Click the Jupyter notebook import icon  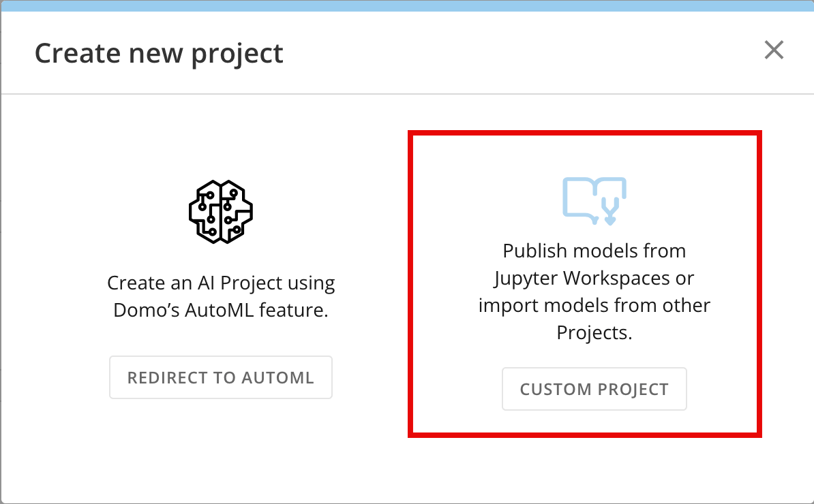594,201
